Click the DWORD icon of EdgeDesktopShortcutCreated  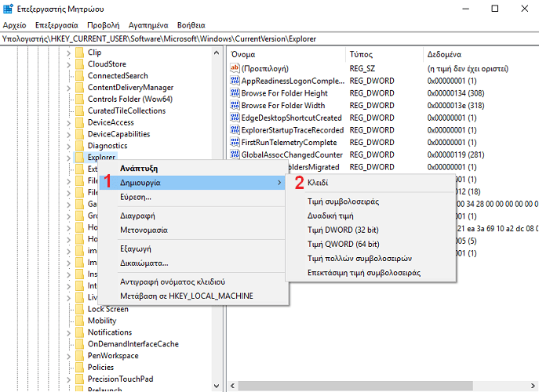pos(235,118)
